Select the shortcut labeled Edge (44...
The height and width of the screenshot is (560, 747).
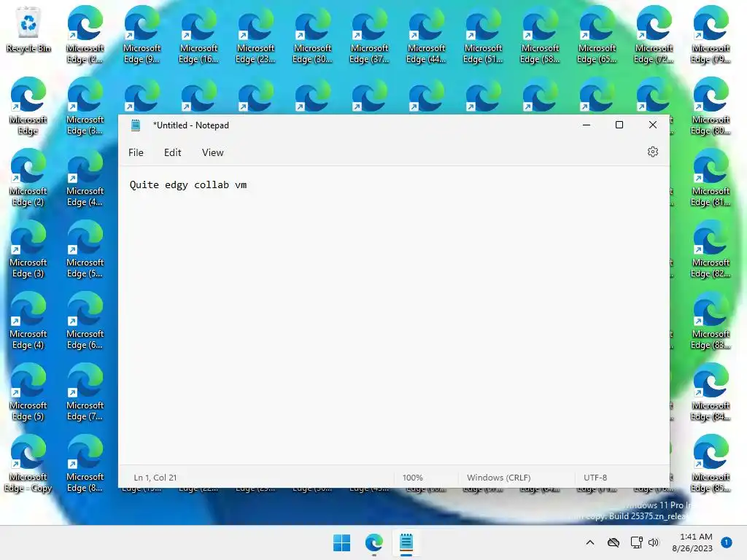(x=426, y=35)
